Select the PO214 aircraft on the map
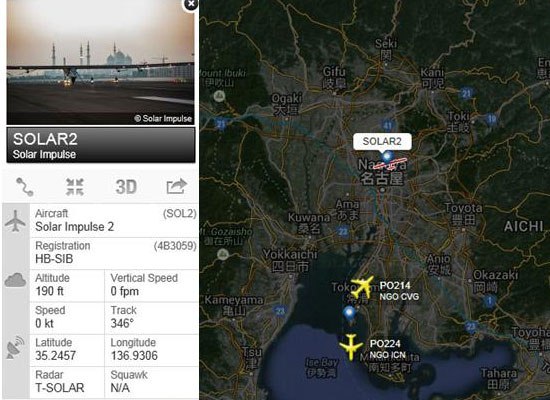Image resolution: width=550 pixels, height=400 pixels. pyautogui.click(x=362, y=286)
